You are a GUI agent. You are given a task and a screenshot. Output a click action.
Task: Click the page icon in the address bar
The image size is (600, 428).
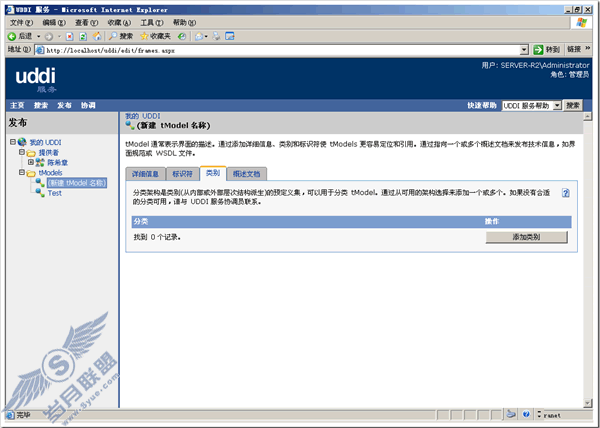40,50
